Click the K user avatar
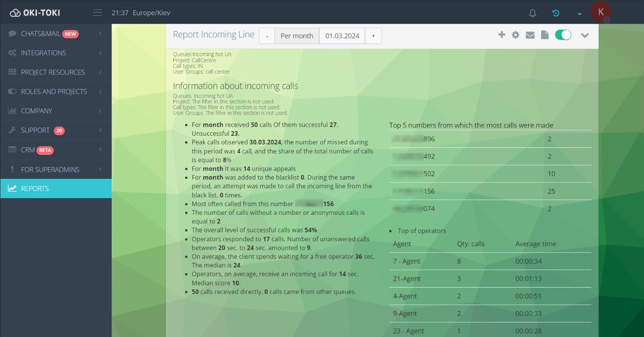 600,12
